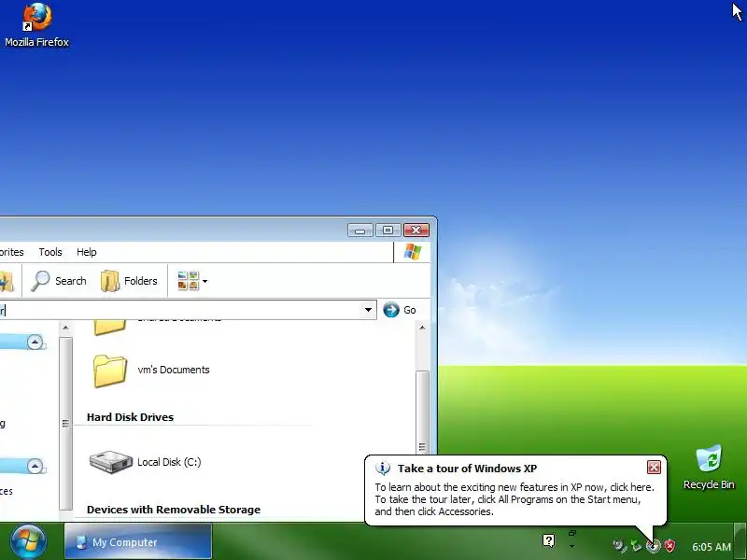This screenshot has height=560, width=747.
Task: Click the Take a tour balloon text
Action: click(x=514, y=499)
